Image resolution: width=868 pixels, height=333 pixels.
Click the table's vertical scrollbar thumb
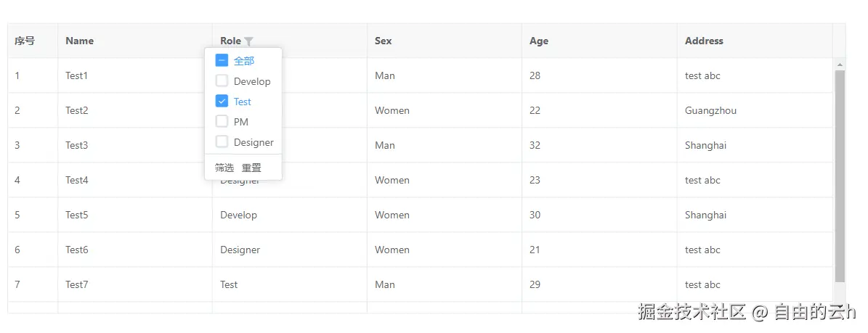pos(840,174)
